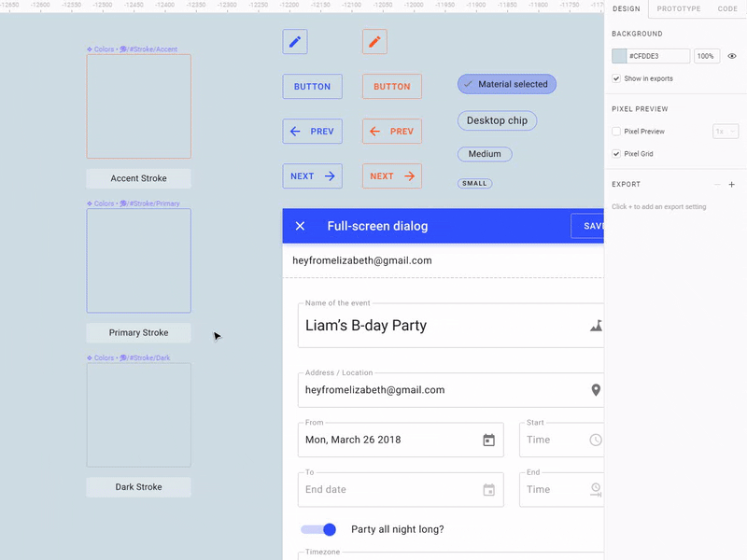Click the blue PREV button
747x560 pixels.
click(x=312, y=132)
